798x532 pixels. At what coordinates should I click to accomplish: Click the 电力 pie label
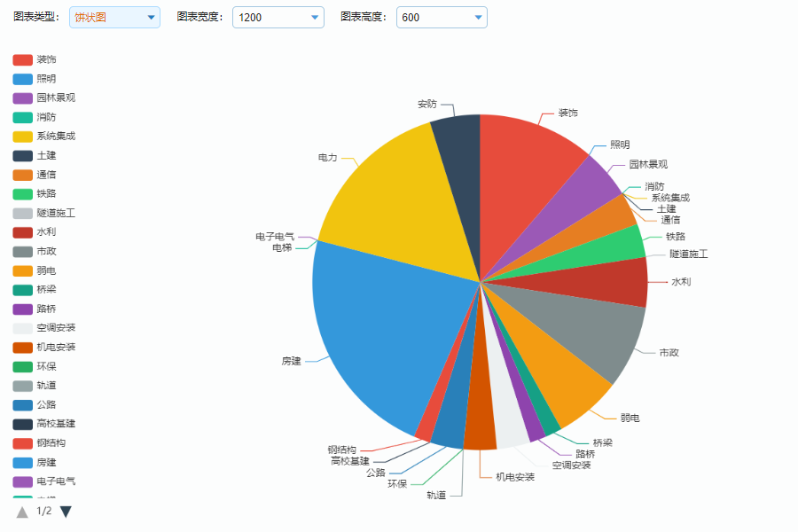[328, 158]
